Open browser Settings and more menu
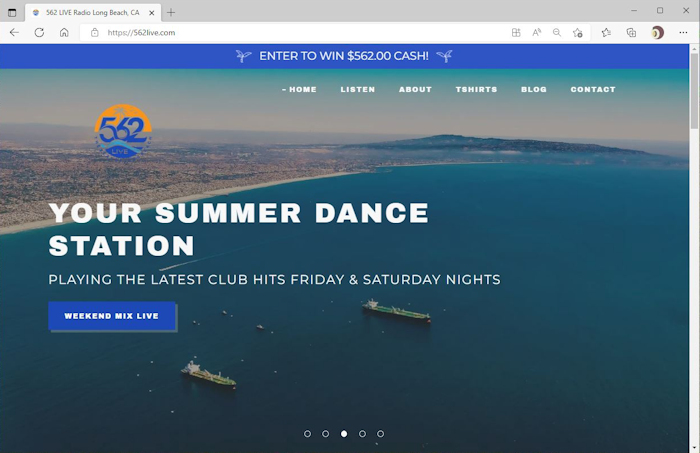The width and height of the screenshot is (700, 453). [683, 33]
